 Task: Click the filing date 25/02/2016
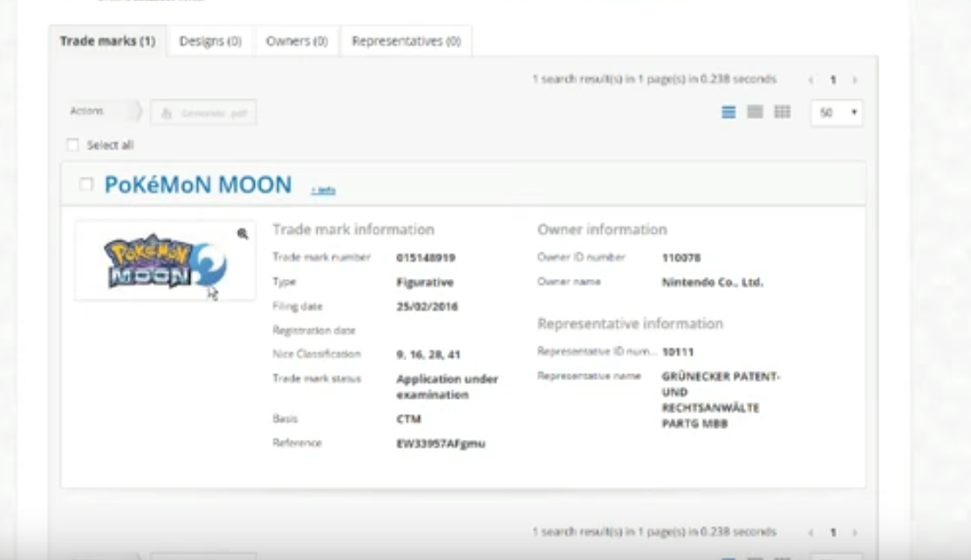point(427,306)
